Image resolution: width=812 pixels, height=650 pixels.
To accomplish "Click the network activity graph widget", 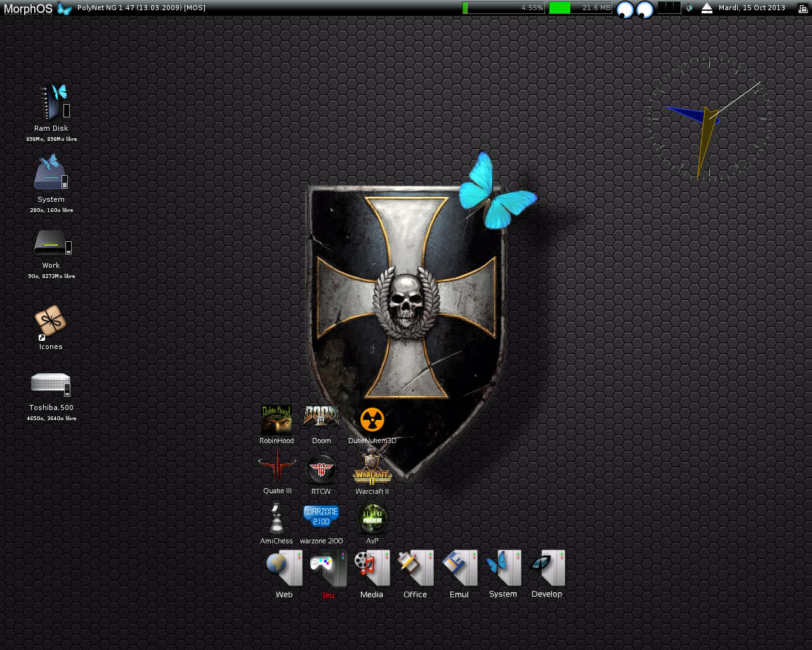I will (x=669, y=8).
